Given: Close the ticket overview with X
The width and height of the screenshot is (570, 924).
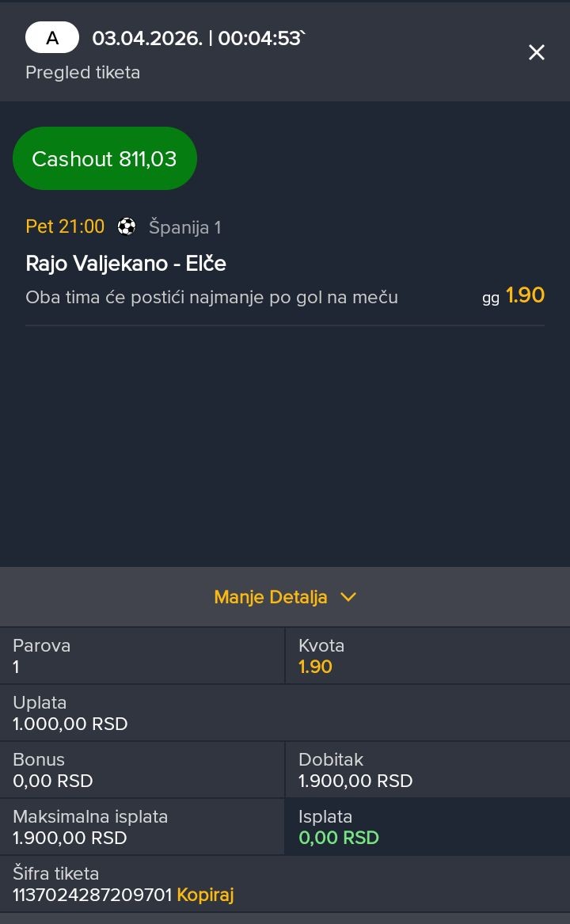Looking at the screenshot, I should point(537,52).
